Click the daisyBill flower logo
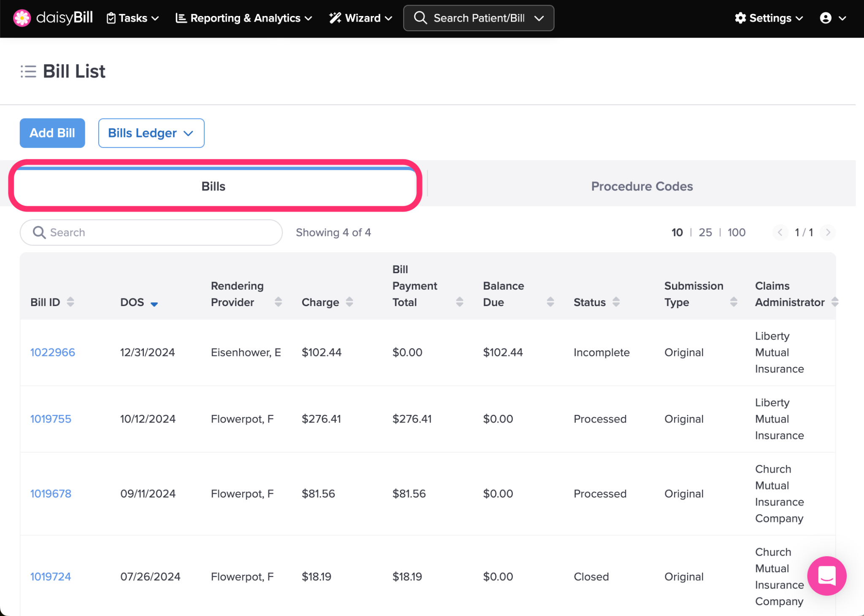Viewport: 864px width, 616px height. (22, 18)
